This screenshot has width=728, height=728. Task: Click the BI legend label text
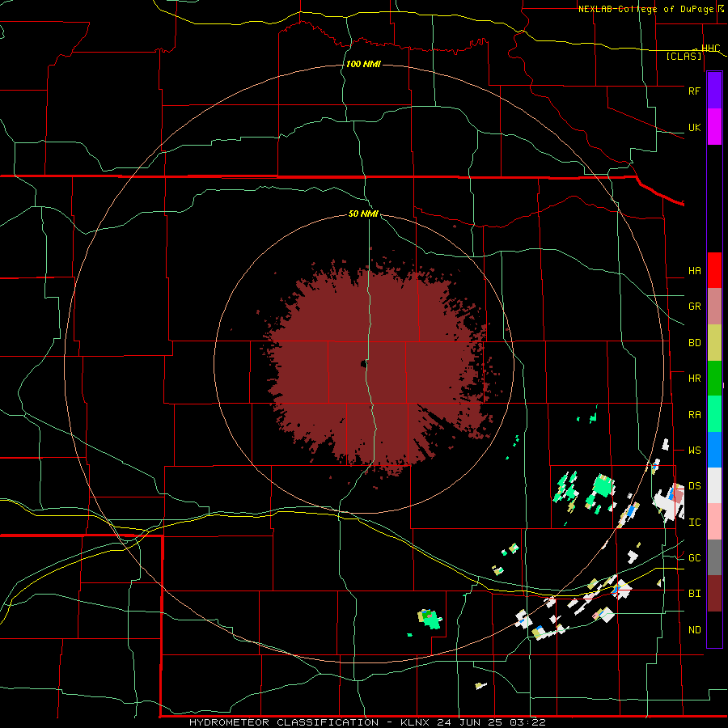(694, 594)
